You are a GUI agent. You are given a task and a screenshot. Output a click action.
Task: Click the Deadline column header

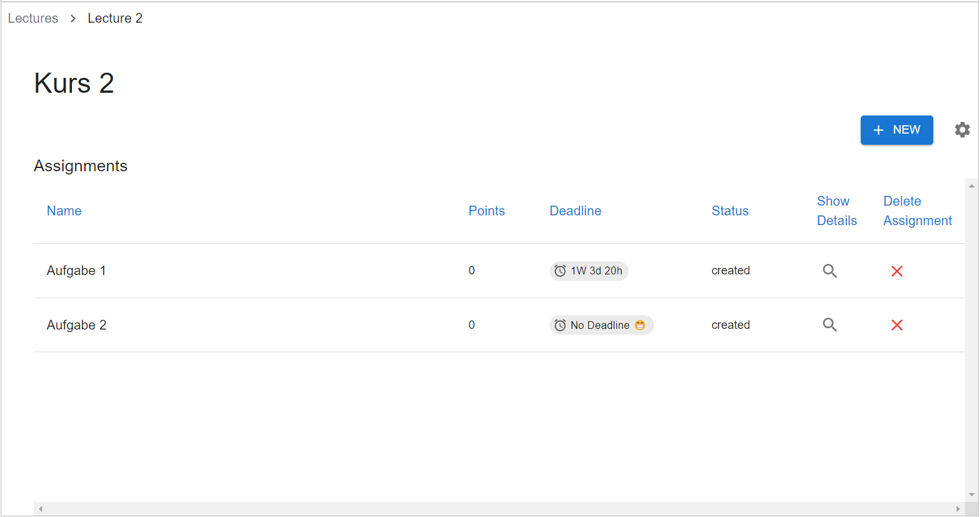(x=575, y=211)
